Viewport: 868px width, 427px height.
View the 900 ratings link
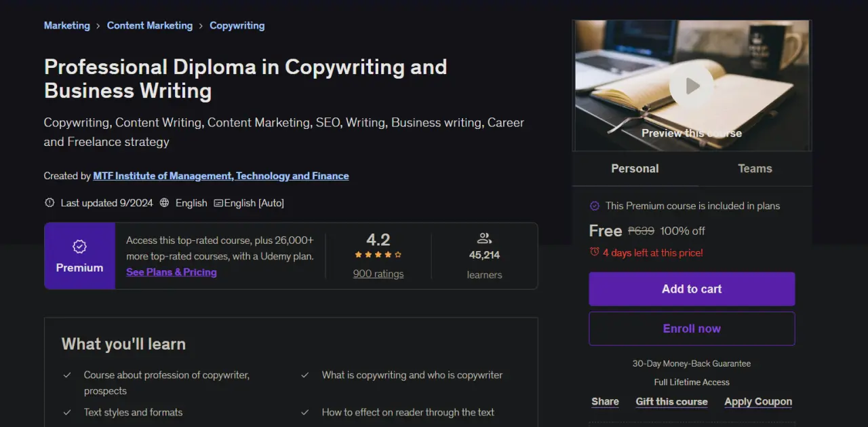point(378,274)
